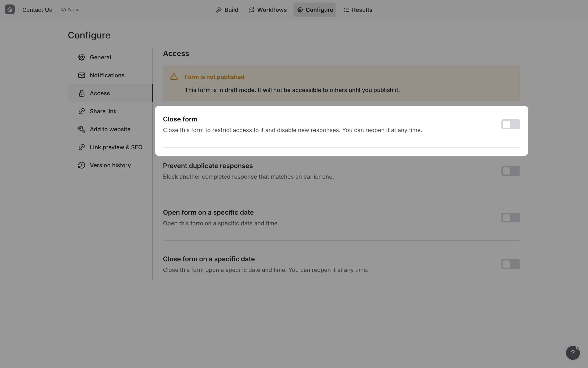The height and width of the screenshot is (368, 588).
Task: Click the Results list icon
Action: [346, 10]
